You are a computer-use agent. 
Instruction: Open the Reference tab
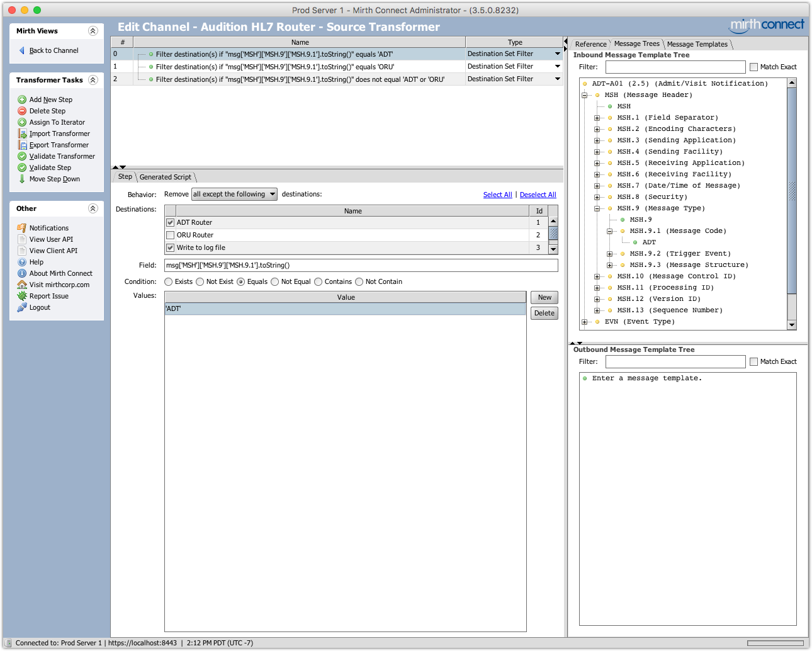click(590, 44)
